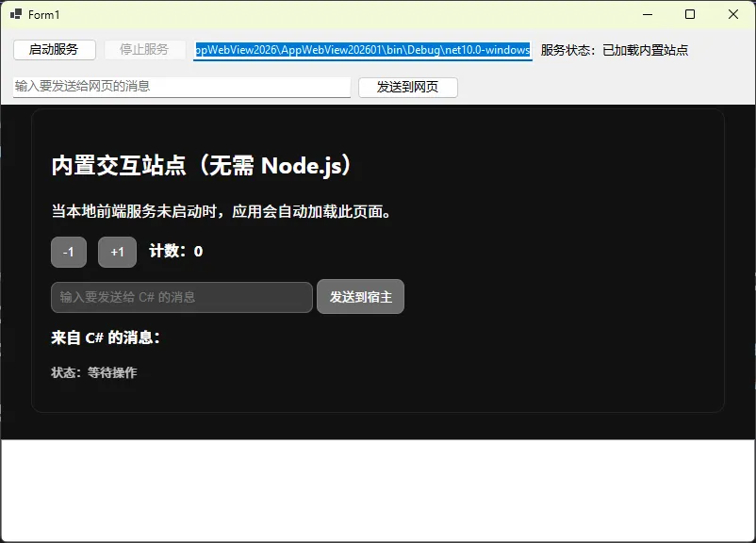The height and width of the screenshot is (543, 756).
Task: Decrease the counter with the -1 button
Action: (x=69, y=253)
